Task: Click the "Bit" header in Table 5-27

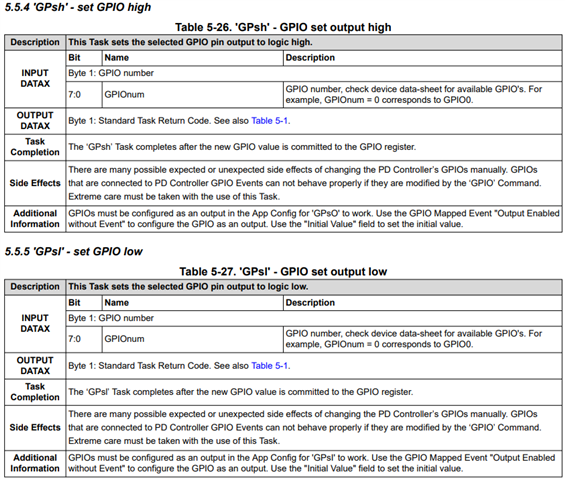Action: [74, 303]
